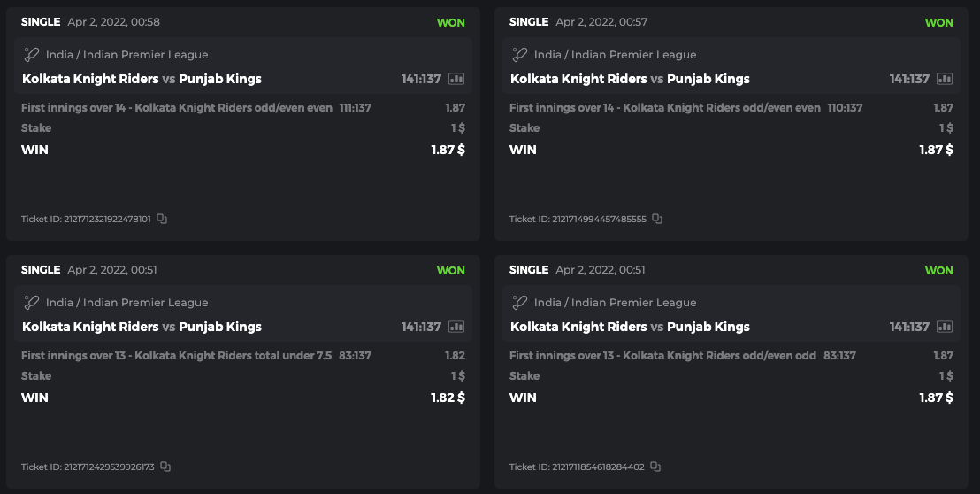Click cricket icon on total under 7.5 bet

32,303
